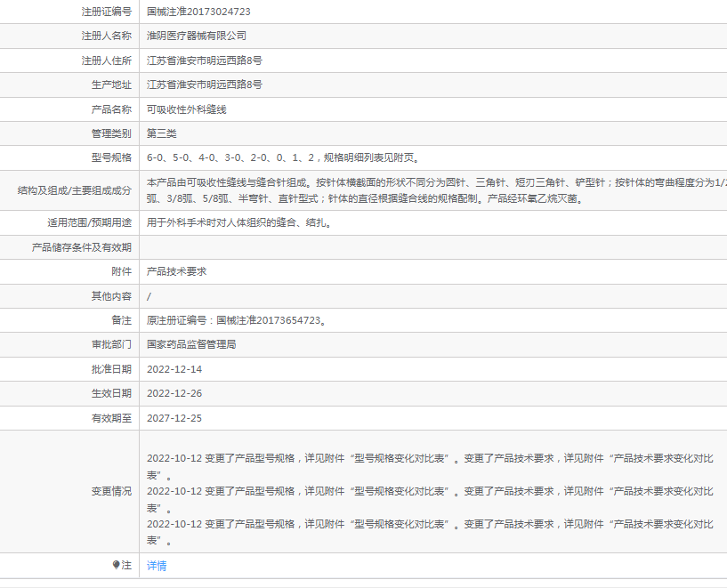Click the 审批部门 label
Image resolution: width=727 pixels, height=588 pixels.
(112, 344)
